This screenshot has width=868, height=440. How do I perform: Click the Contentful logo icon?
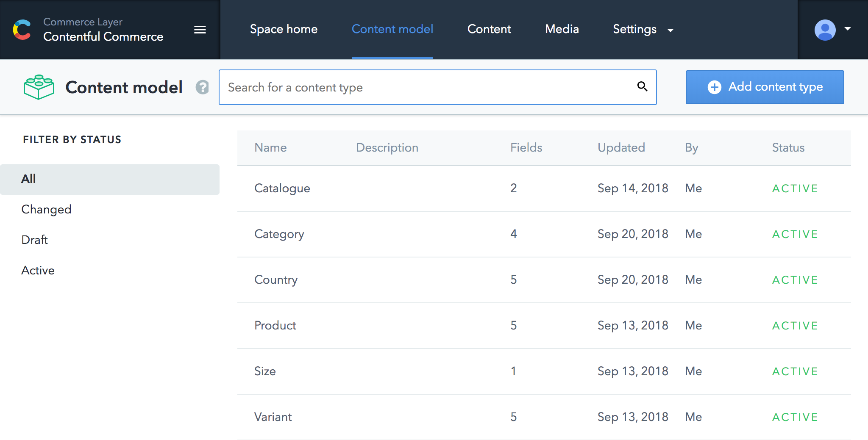click(x=22, y=30)
